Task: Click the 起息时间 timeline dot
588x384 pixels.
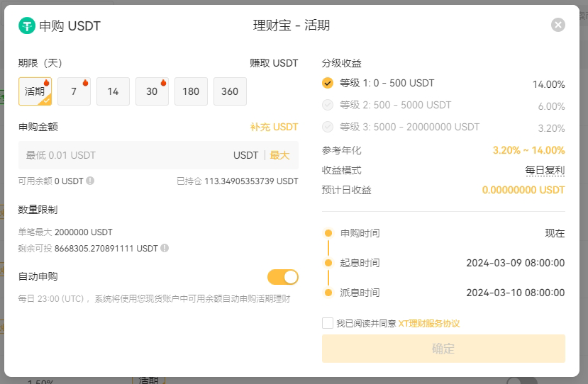Action: [x=328, y=263]
